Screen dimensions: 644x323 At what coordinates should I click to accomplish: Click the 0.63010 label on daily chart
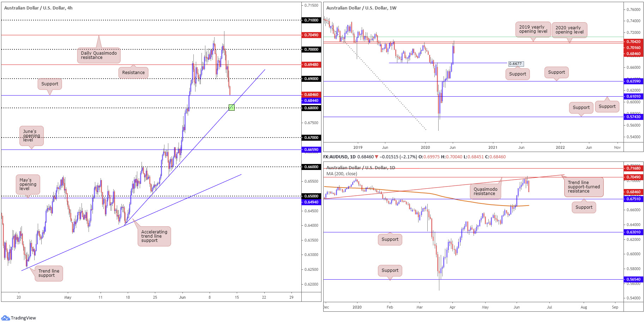click(633, 232)
